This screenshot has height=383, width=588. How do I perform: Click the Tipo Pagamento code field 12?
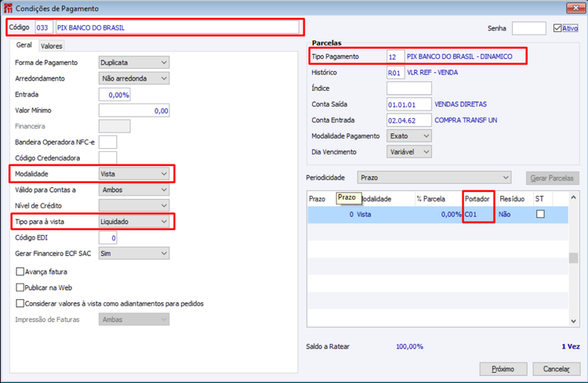[395, 56]
